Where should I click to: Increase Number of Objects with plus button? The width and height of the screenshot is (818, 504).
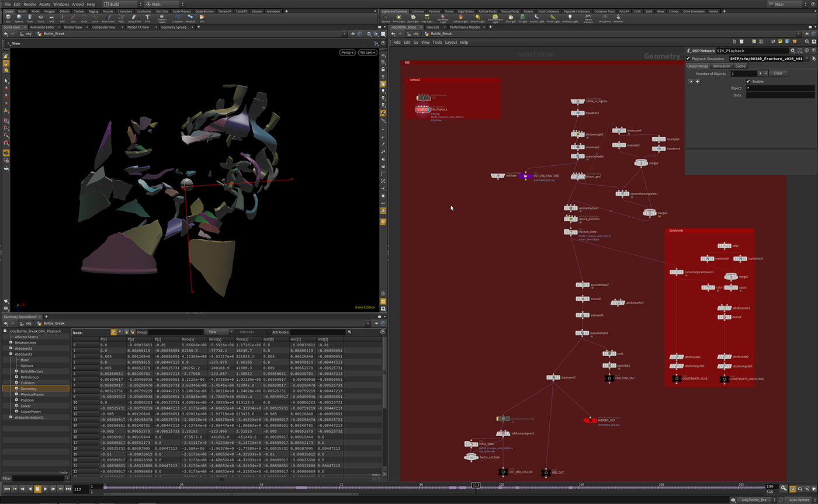pyautogui.click(x=760, y=74)
